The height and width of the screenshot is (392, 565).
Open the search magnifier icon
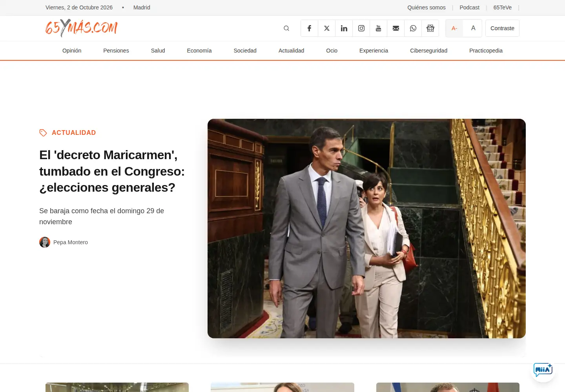point(286,28)
